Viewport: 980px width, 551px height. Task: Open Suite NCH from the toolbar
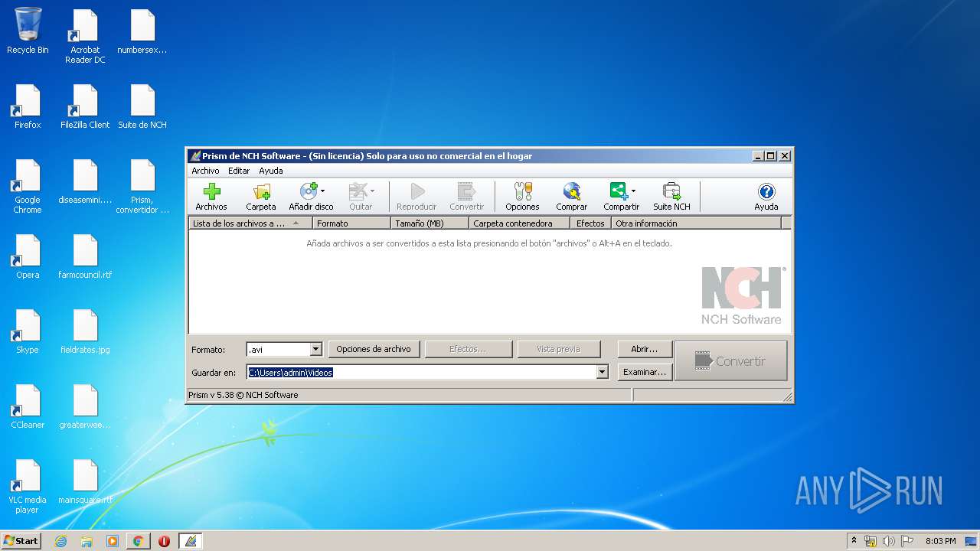(x=671, y=197)
